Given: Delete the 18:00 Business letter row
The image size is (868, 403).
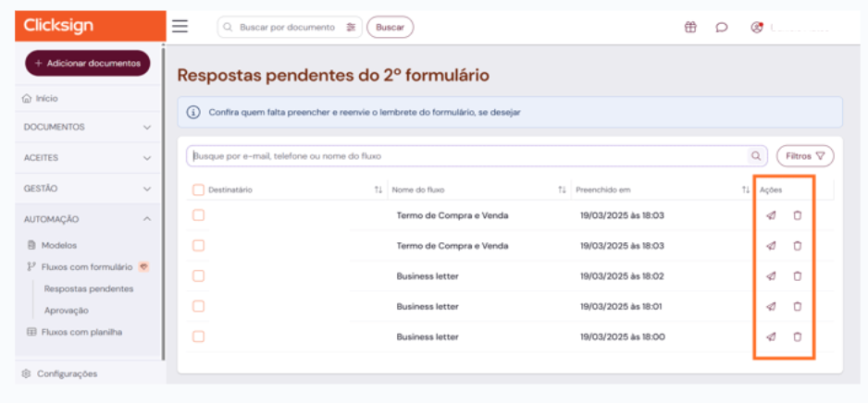Looking at the screenshot, I should tap(798, 336).
